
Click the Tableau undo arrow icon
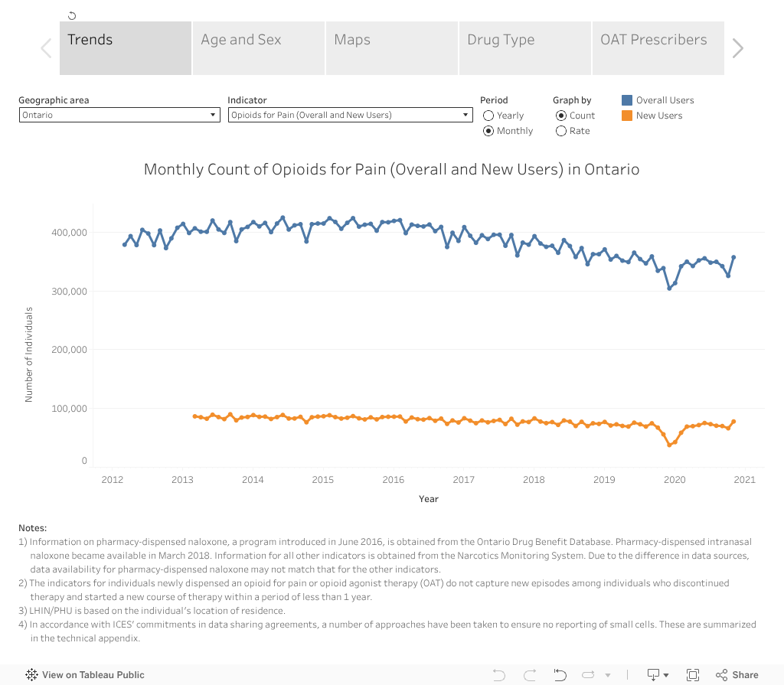(499, 675)
